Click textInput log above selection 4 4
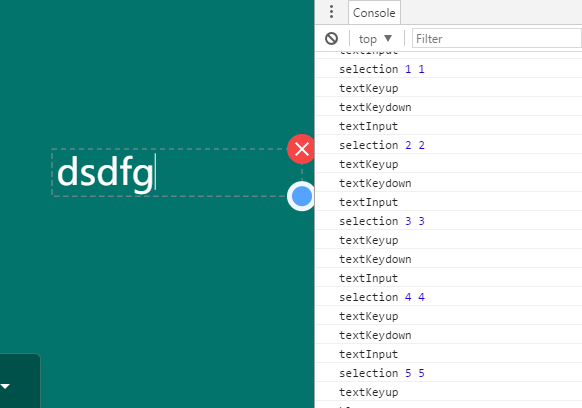582x408 pixels. click(448, 278)
